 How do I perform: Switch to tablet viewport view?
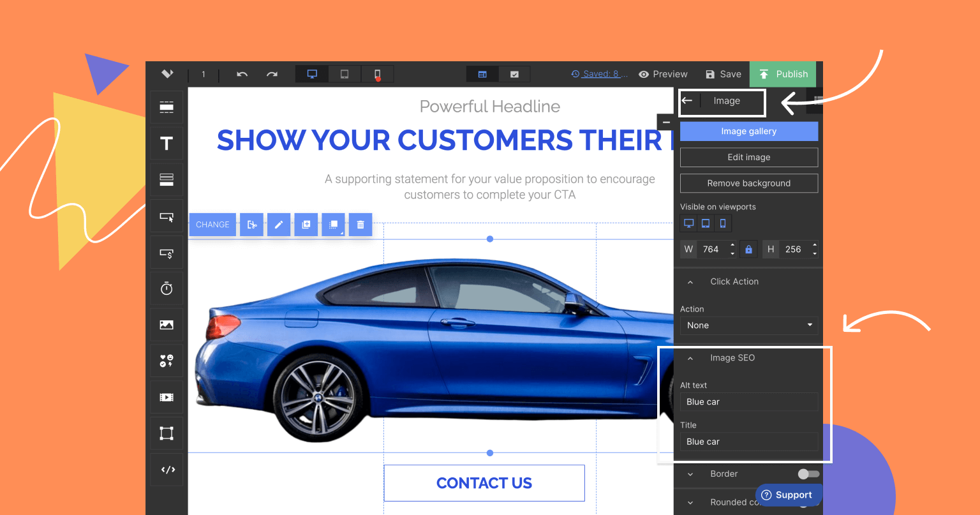345,75
